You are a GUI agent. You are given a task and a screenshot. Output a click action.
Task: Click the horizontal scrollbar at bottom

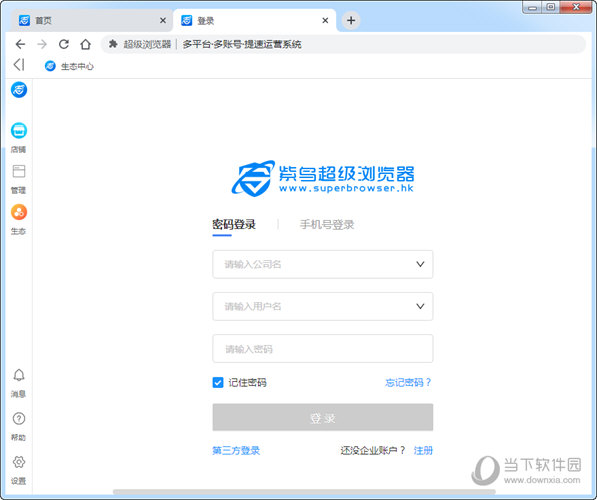tap(304, 492)
